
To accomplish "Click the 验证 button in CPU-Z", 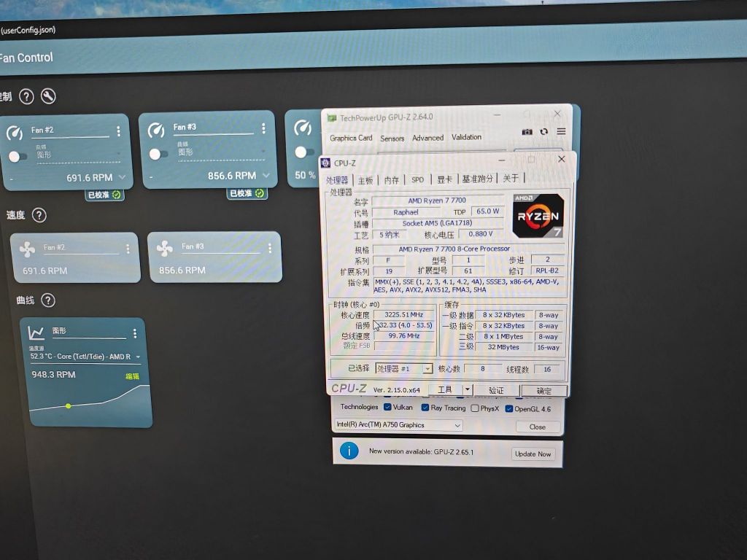I will click(497, 390).
